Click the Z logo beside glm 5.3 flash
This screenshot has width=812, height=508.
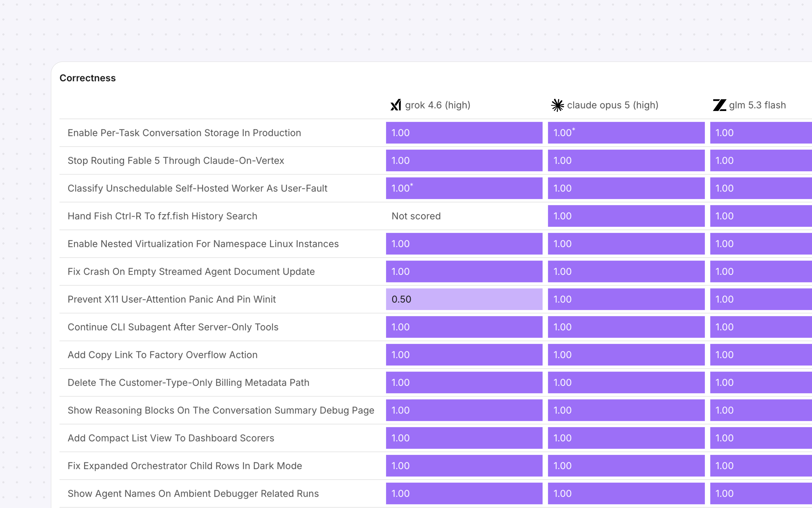click(720, 105)
